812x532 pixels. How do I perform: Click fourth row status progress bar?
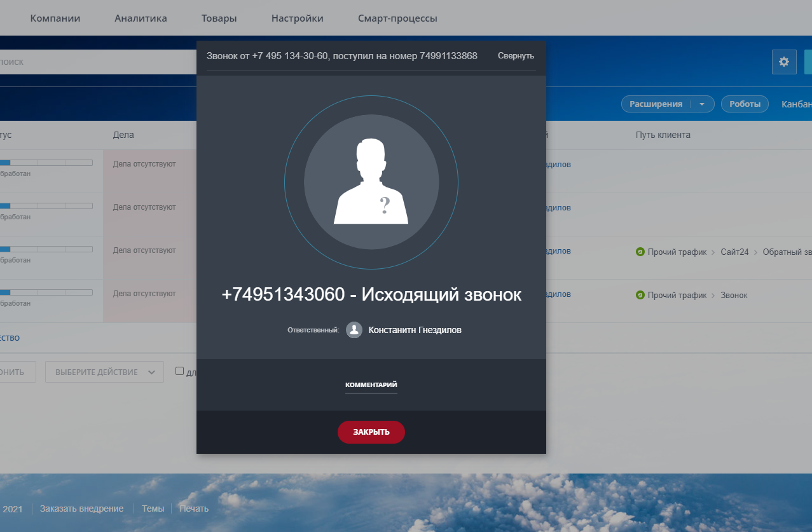46,292
